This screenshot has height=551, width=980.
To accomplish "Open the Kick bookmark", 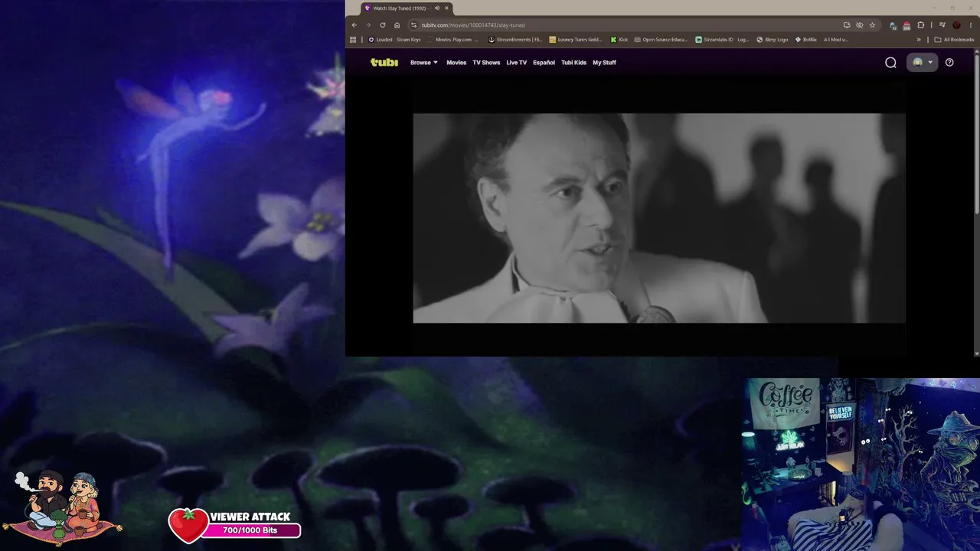I will coord(619,40).
